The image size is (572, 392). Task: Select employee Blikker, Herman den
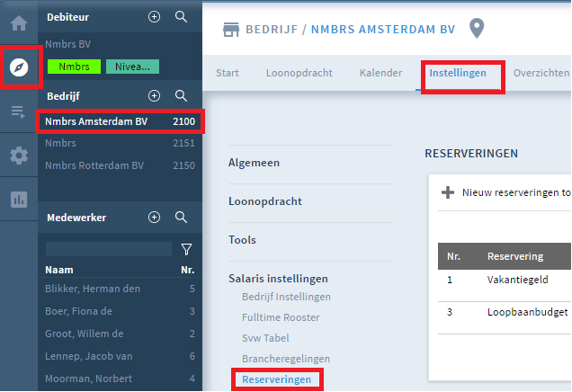tap(120, 289)
